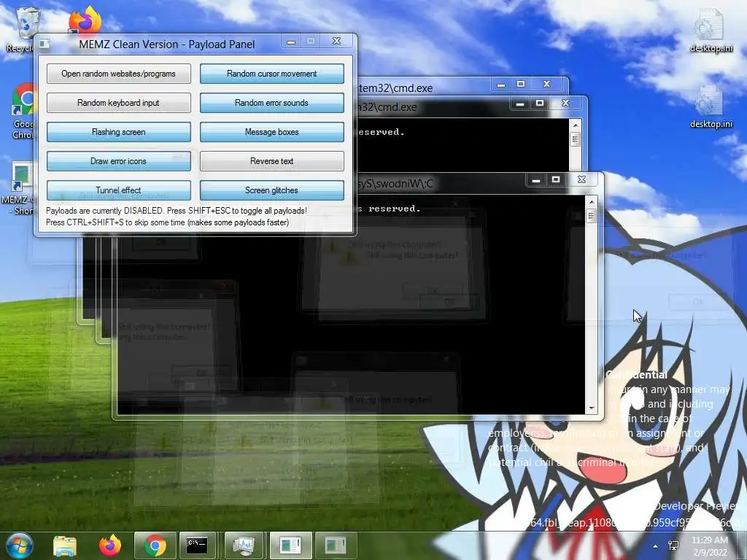Switch to the first MEMZ taskbar window
The image size is (747, 560).
290,545
